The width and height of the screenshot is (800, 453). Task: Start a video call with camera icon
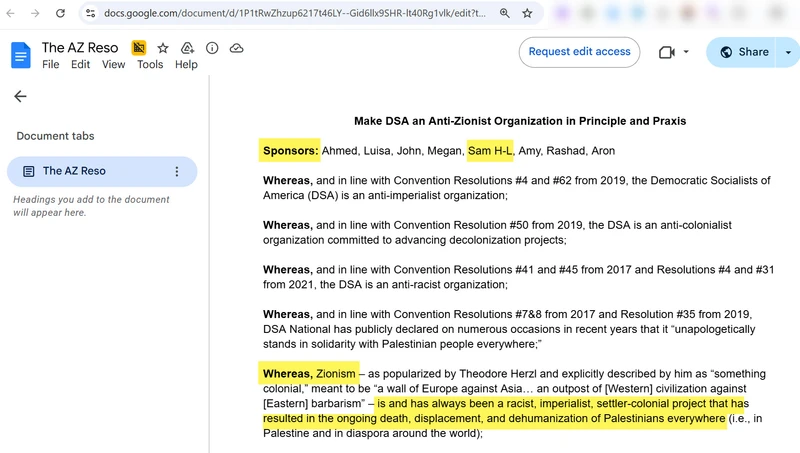coord(667,52)
